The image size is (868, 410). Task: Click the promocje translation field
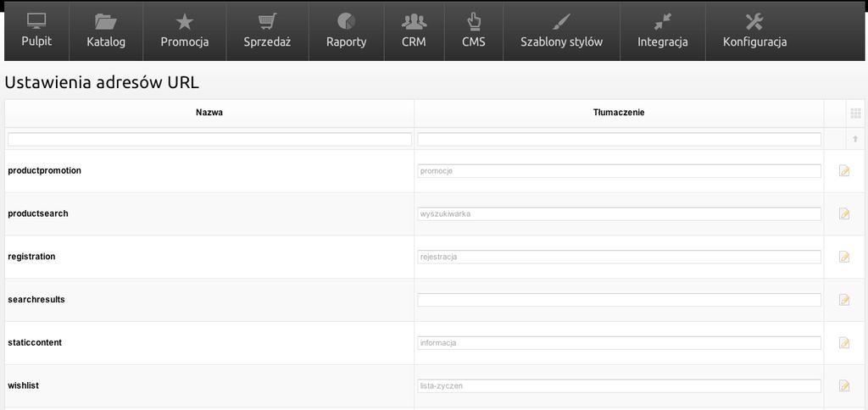(x=619, y=171)
